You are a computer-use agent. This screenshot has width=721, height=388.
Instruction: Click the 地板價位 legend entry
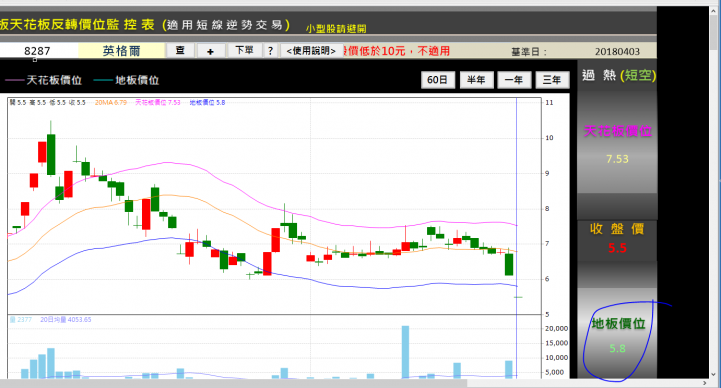126,80
